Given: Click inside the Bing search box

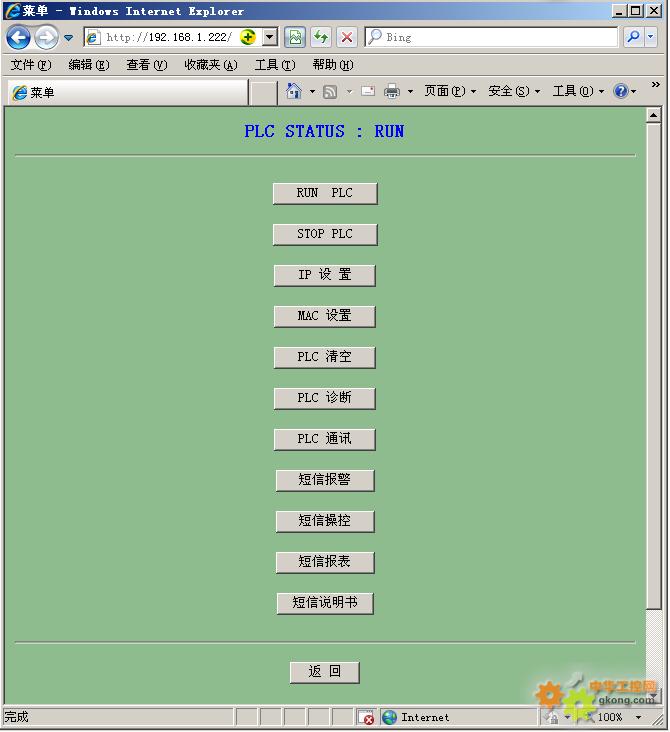Looking at the screenshot, I should [492, 37].
